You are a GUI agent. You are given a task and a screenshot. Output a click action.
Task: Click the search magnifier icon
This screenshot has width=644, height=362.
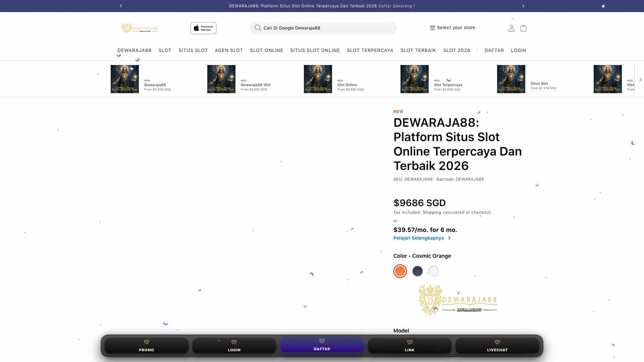click(258, 28)
